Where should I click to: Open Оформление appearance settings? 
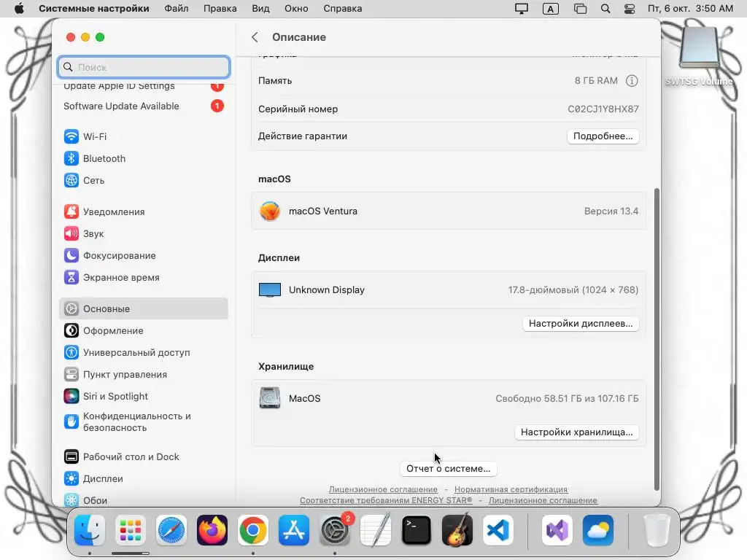pos(144,330)
